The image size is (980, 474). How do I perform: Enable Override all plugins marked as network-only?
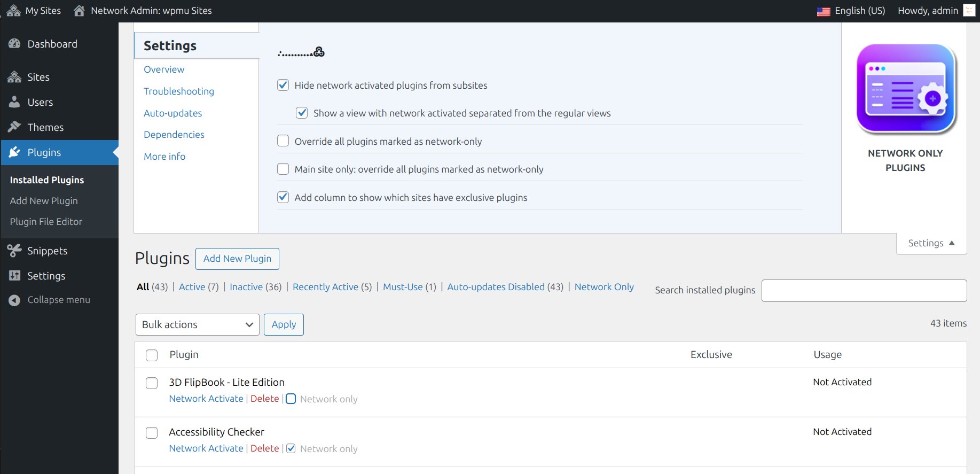283,141
